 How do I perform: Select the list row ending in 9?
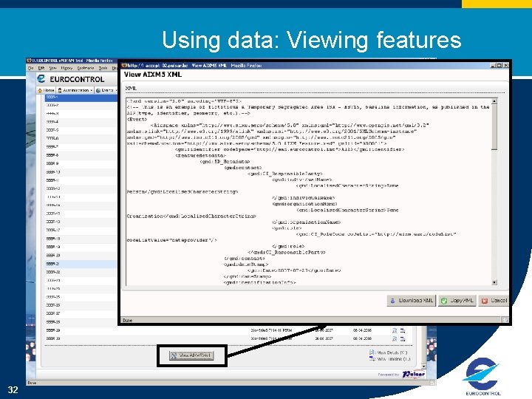(x=81, y=163)
